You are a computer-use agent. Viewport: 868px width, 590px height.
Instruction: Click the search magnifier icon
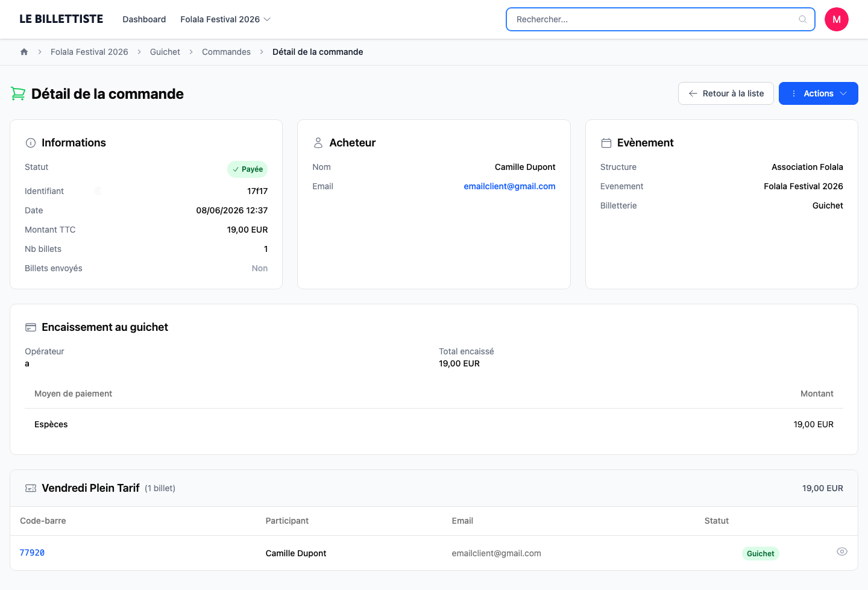[x=803, y=19]
